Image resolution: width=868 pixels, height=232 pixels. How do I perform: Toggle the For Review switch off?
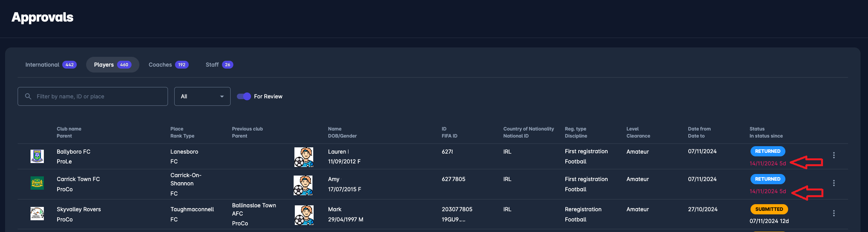tap(244, 96)
